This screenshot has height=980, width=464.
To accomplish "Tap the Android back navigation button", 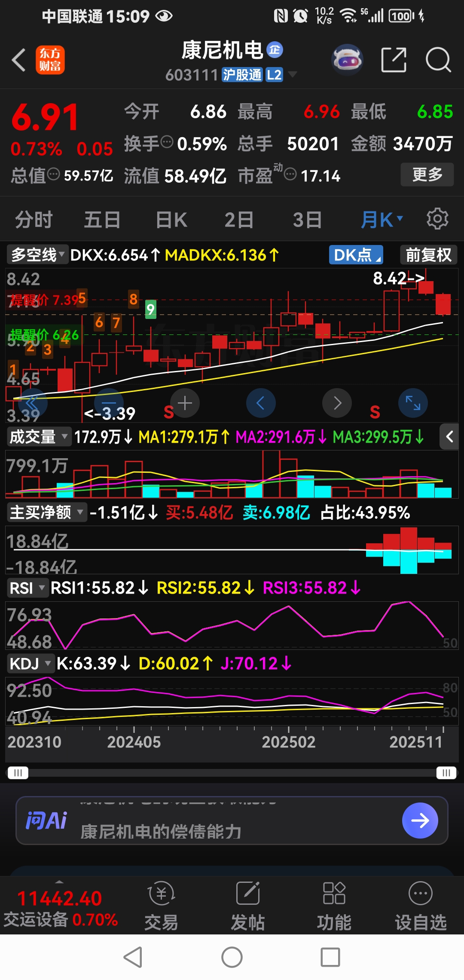I will [133, 957].
